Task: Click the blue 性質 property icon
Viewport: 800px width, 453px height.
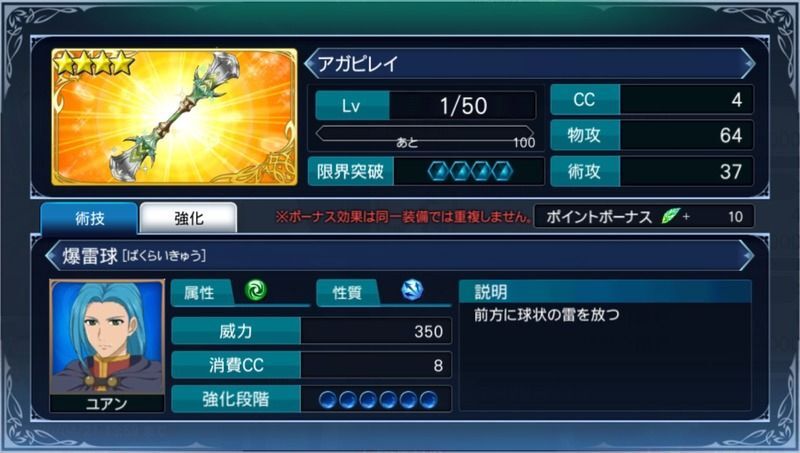Action: (x=411, y=290)
